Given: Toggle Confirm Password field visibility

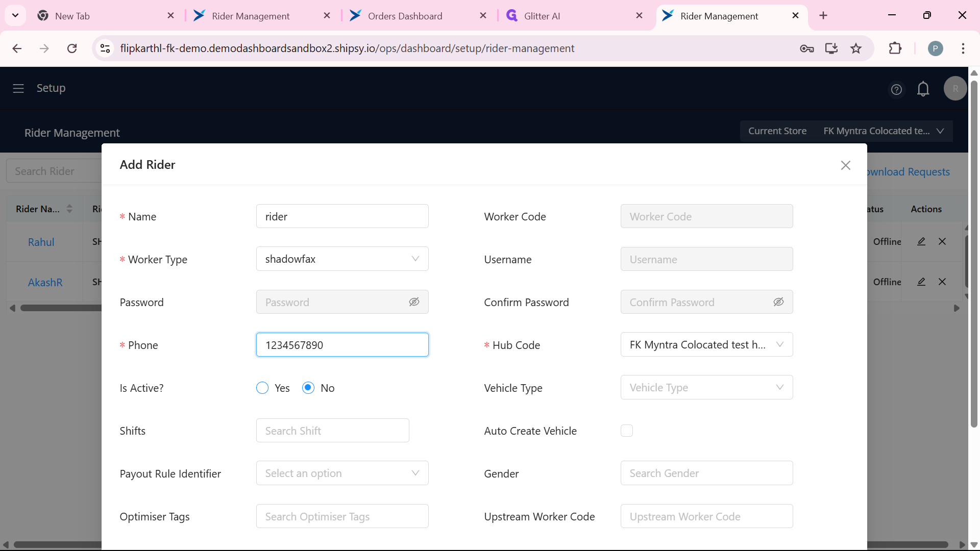Looking at the screenshot, I should coord(778,302).
